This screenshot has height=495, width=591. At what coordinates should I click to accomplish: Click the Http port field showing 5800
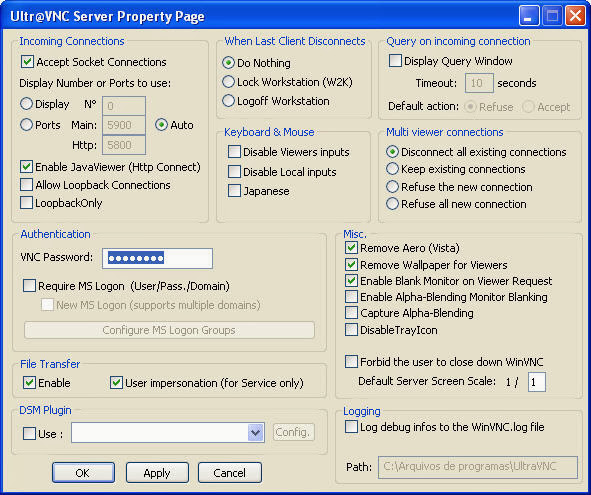point(124,145)
